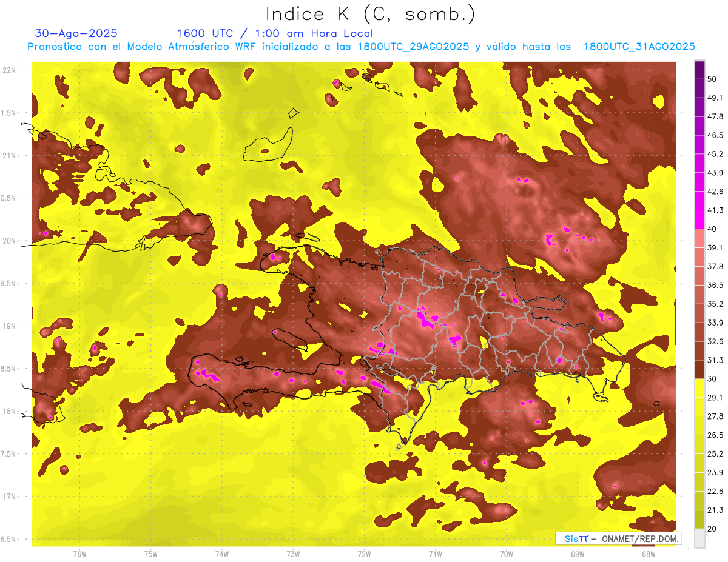
Task: Click the '35.2' colorbar label
Action: [x=715, y=304]
